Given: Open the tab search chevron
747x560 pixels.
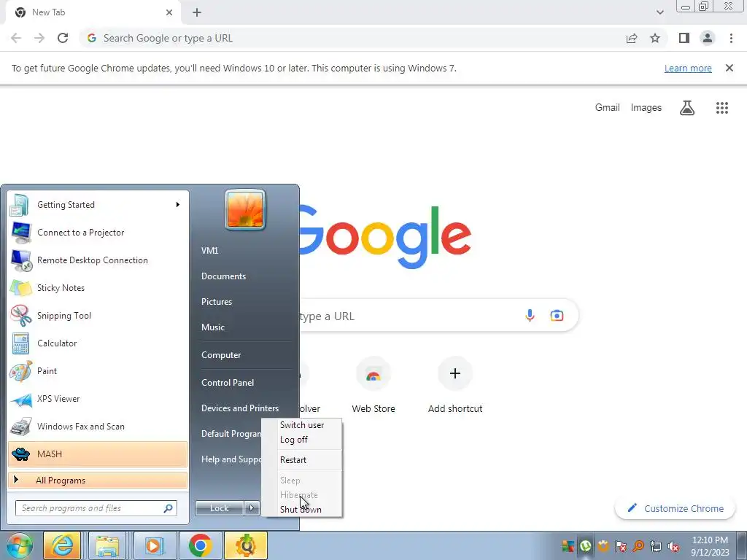Looking at the screenshot, I should click(659, 12).
